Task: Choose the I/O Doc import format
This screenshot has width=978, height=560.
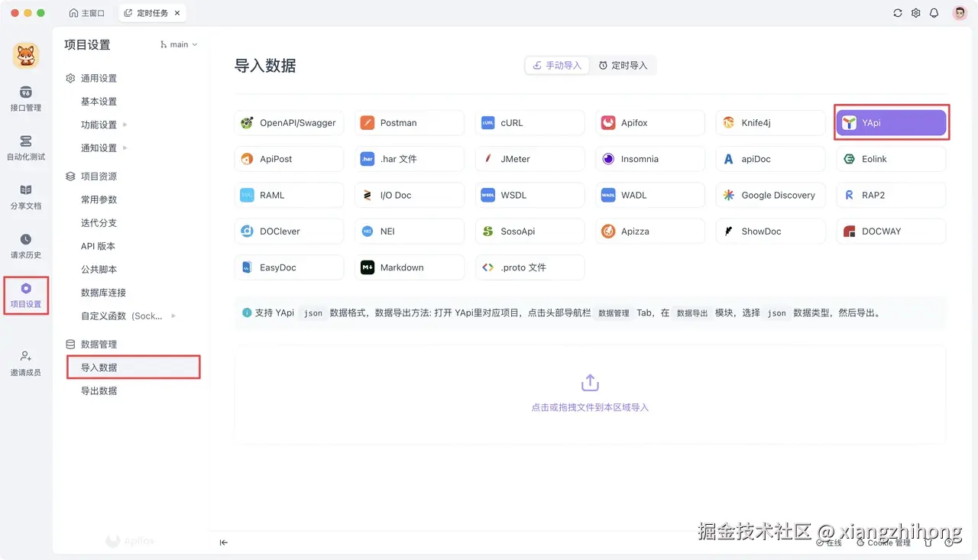Action: pos(410,196)
